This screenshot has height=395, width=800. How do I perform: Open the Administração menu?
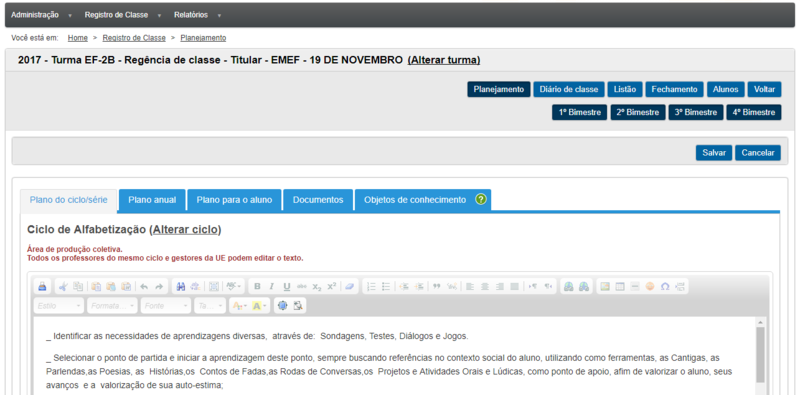tap(41, 15)
